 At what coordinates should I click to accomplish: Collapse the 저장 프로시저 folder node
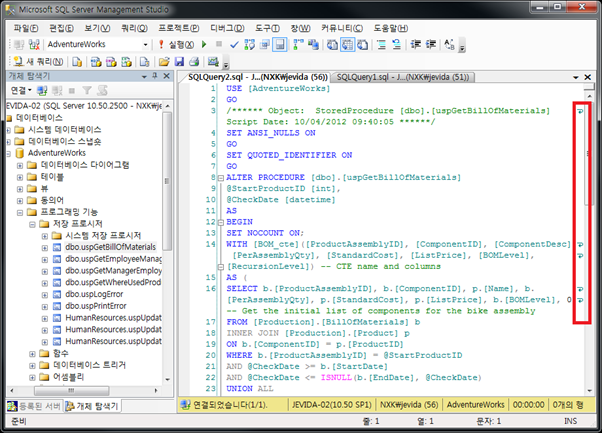[32, 224]
